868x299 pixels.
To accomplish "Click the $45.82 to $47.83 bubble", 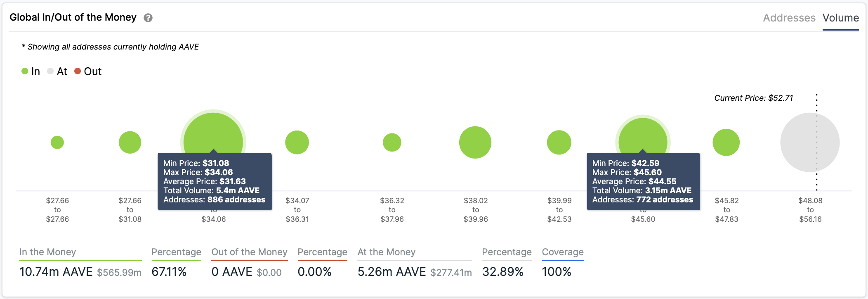I will point(726,142).
